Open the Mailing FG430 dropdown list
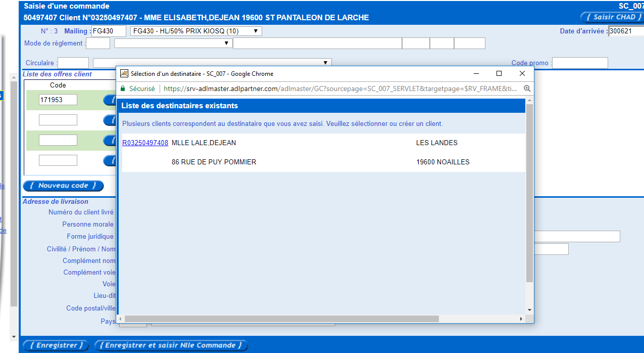This screenshot has width=644, height=353. [x=196, y=31]
